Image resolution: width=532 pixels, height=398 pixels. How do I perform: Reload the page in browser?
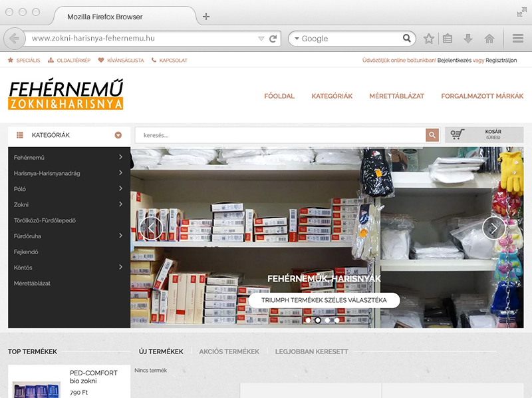(273, 39)
